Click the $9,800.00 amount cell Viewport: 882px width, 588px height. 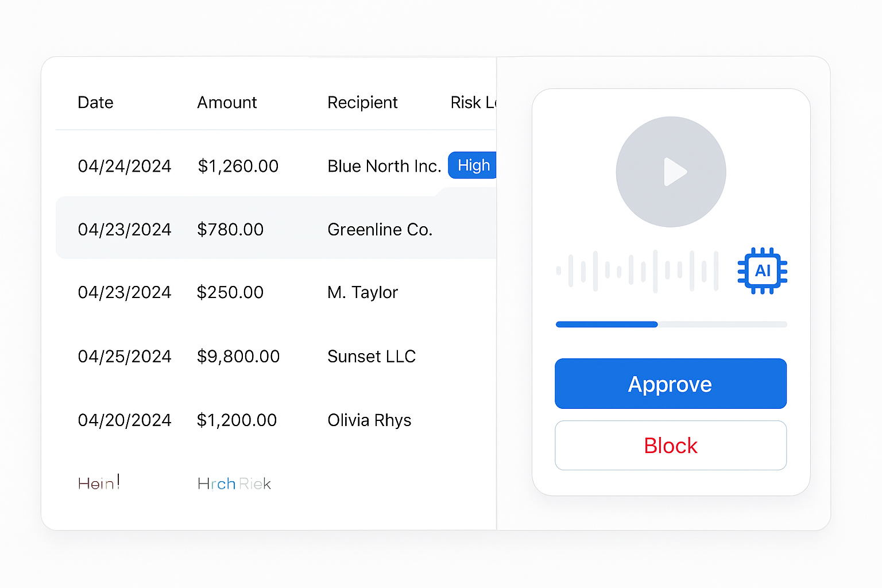click(238, 357)
